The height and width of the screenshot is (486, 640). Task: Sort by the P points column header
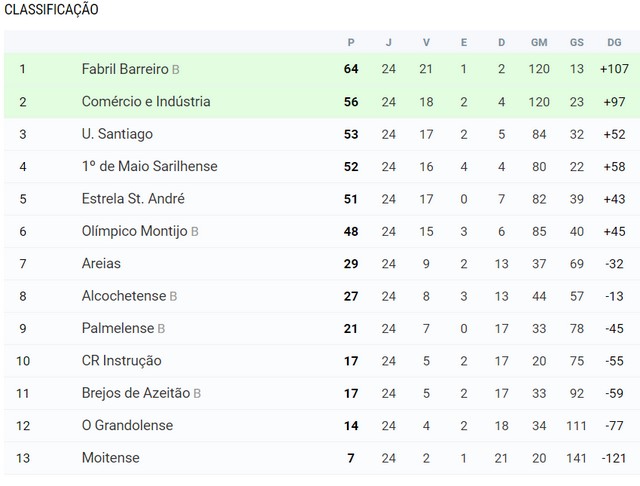(351, 42)
